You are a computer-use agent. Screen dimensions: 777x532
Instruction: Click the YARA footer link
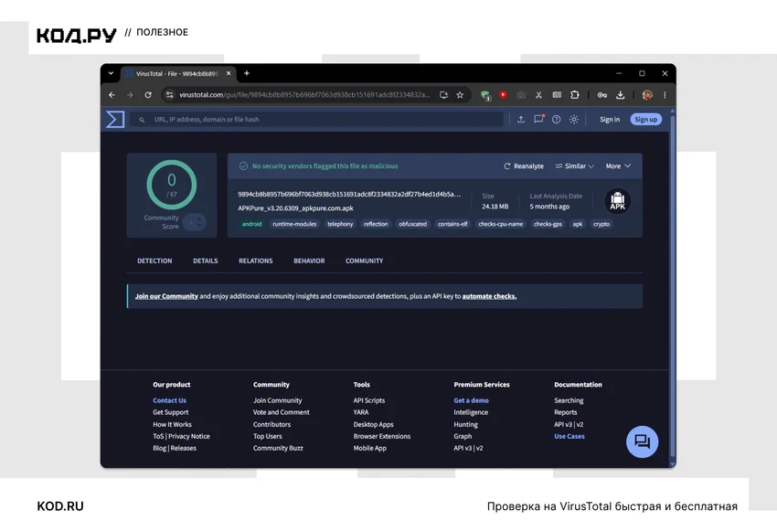tap(361, 412)
